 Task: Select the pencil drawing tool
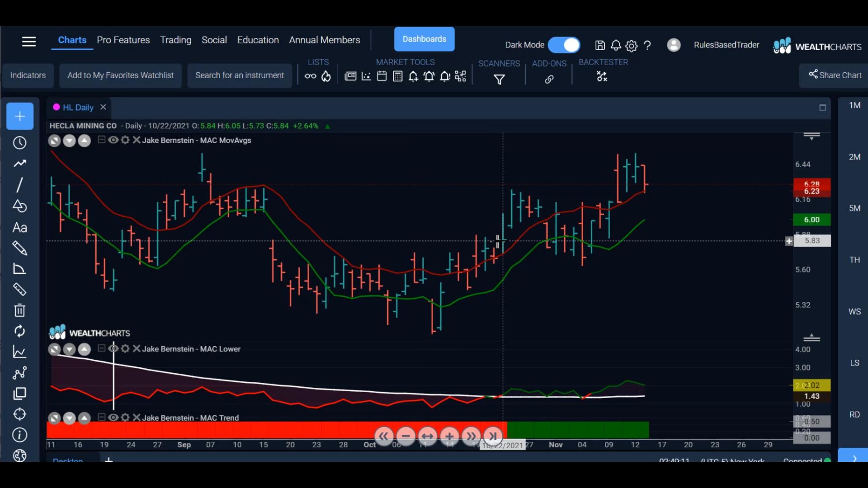click(19, 248)
